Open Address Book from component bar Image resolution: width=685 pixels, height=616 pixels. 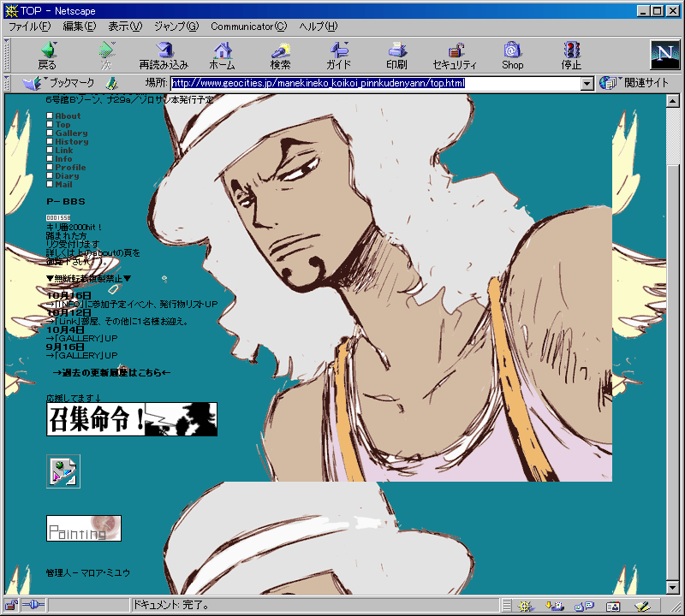613,606
